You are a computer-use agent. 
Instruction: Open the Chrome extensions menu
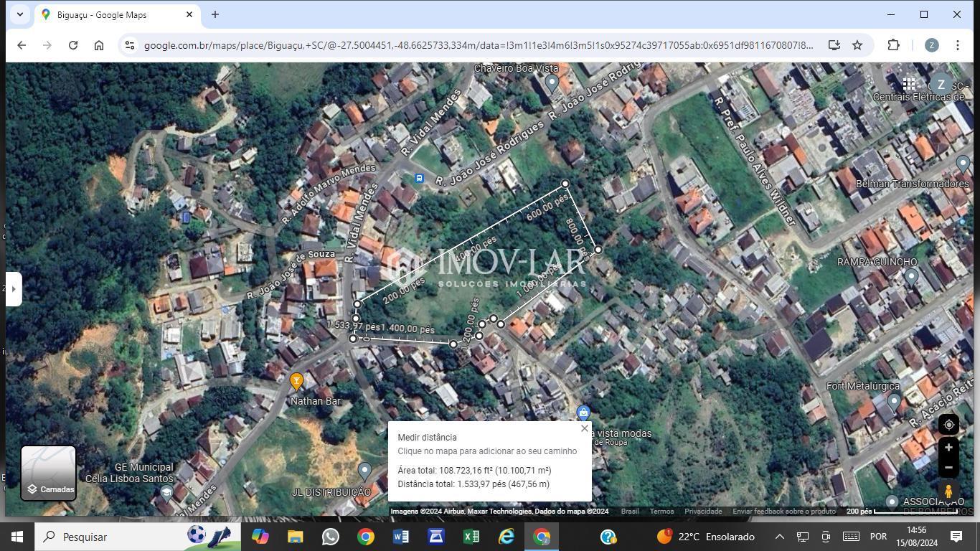pyautogui.click(x=893, y=45)
